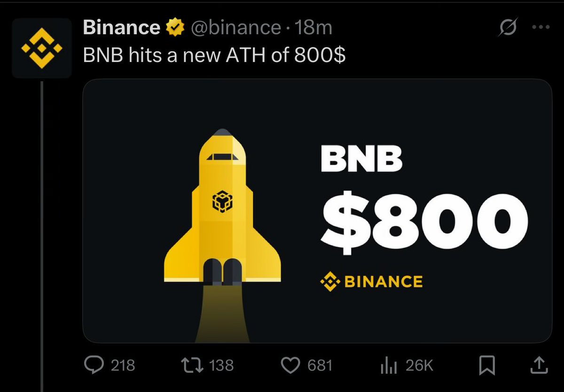The width and height of the screenshot is (564, 392).
Task: Click the tweet text about BNB ATH
Action: coord(214,56)
